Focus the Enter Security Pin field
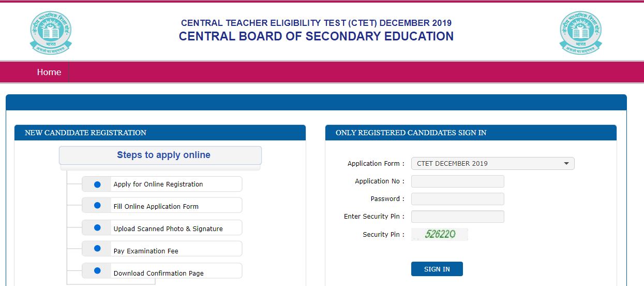The height and width of the screenshot is (286, 644). point(457,217)
